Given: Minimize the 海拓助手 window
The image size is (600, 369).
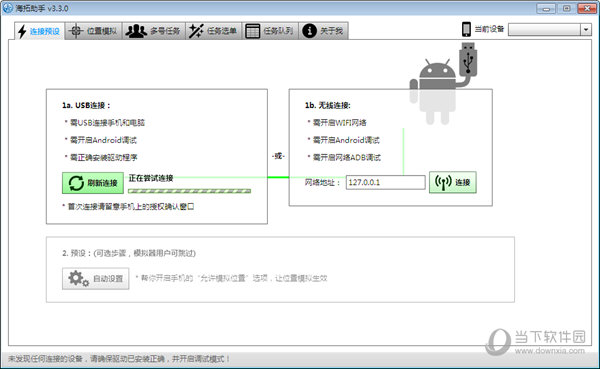Looking at the screenshot, I should [546, 8].
